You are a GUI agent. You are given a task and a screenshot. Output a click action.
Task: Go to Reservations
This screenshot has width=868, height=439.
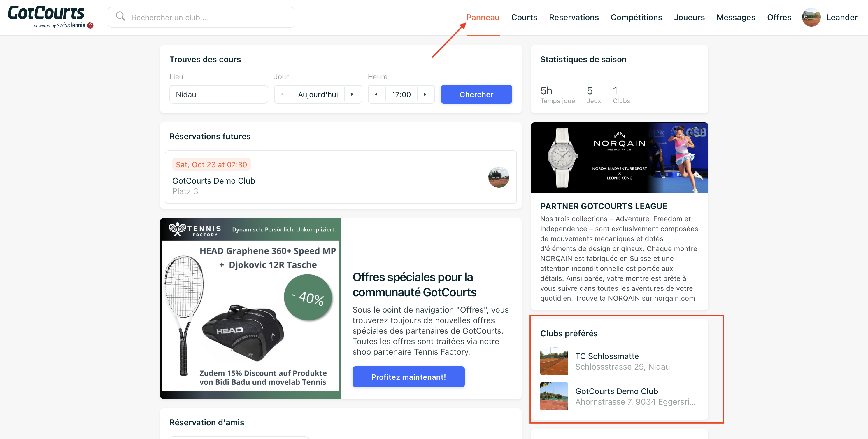click(x=574, y=17)
